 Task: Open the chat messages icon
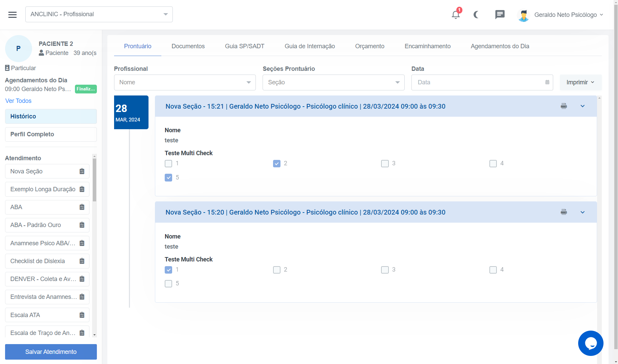500,15
